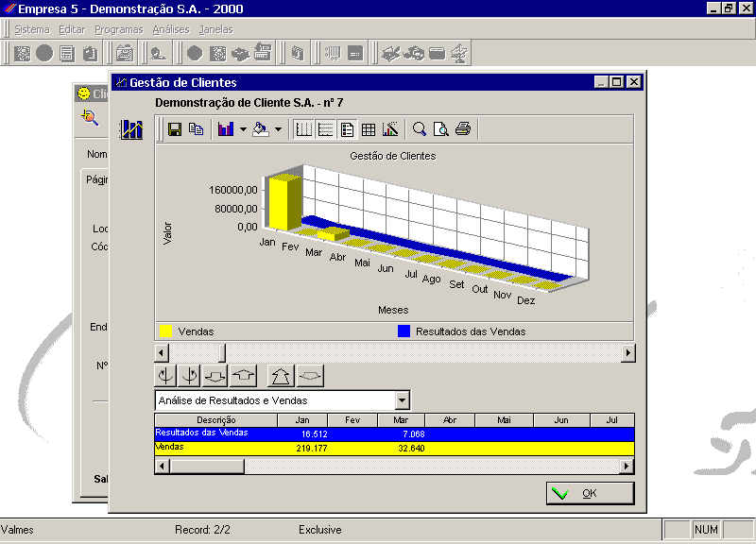Click the disabled flat down-arrow perspective button
Image resolution: width=756 pixels, height=544 pixels.
point(310,376)
